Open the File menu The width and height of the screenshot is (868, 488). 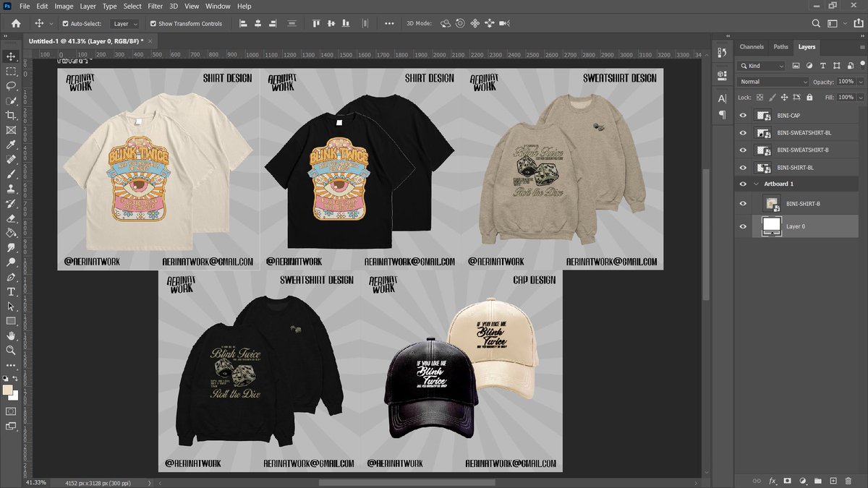click(x=25, y=7)
